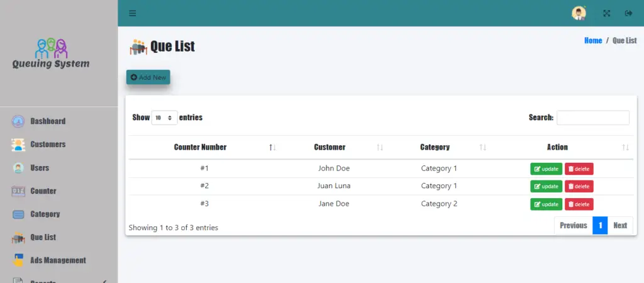Click the Add New button
644x283 pixels.
[x=148, y=77]
